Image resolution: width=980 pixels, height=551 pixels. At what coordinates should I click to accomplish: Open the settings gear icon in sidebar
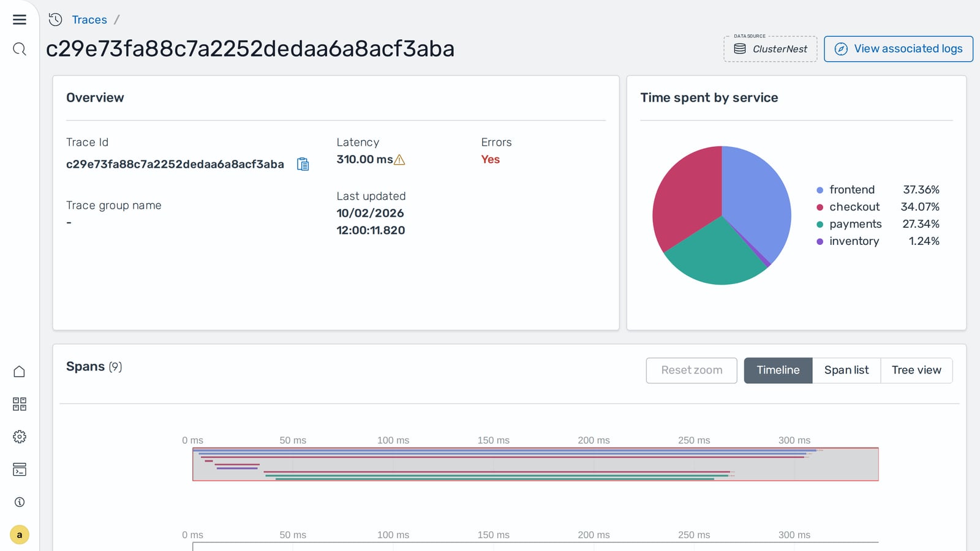pos(20,437)
